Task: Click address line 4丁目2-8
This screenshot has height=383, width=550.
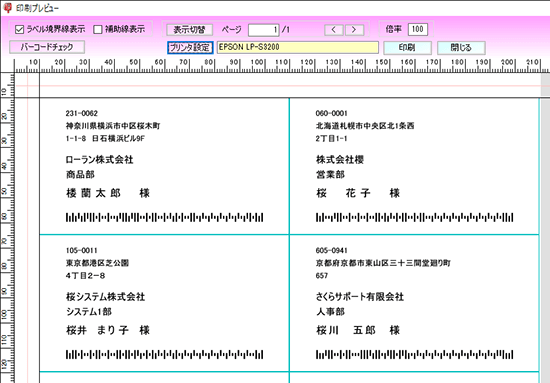Action: pos(85,276)
